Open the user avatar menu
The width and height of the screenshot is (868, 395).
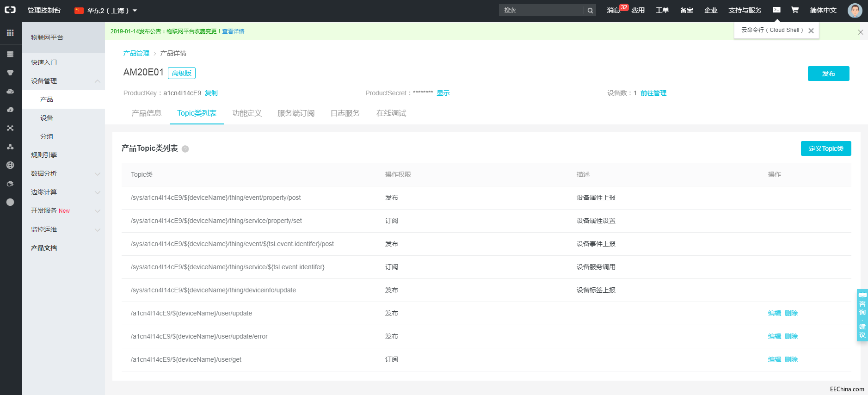[x=855, y=10]
